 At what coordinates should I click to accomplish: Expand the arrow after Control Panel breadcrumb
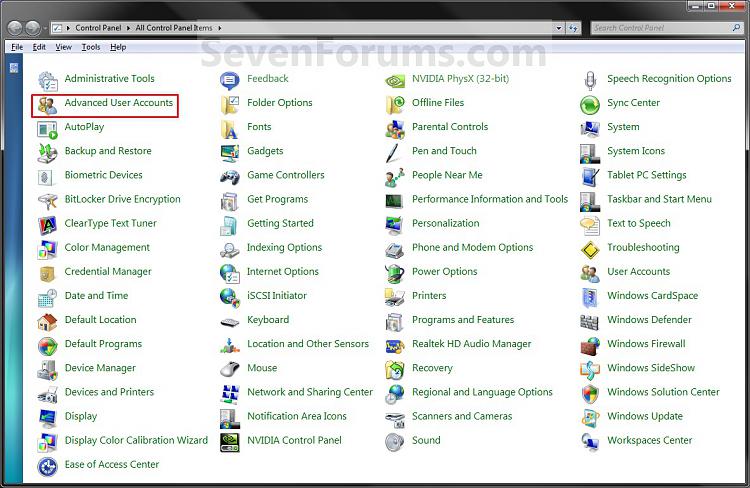point(129,28)
